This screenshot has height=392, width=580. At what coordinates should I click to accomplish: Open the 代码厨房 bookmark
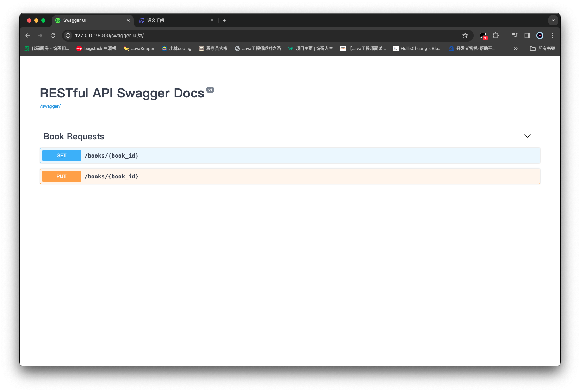tap(47, 49)
